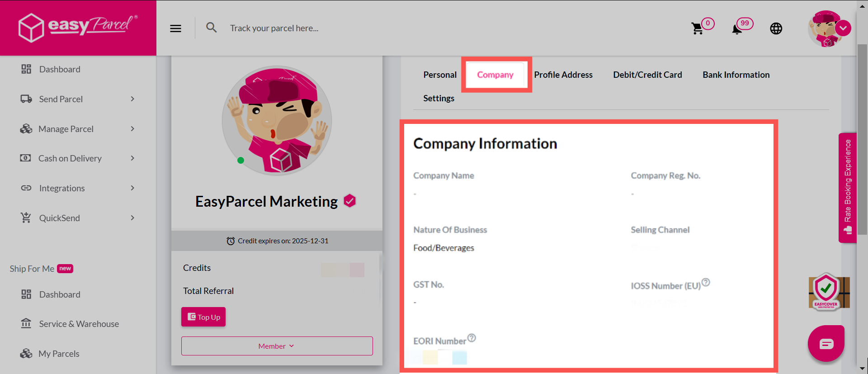Click the Ship For Me new badge
Viewport: 868px width, 374px height.
(65, 269)
